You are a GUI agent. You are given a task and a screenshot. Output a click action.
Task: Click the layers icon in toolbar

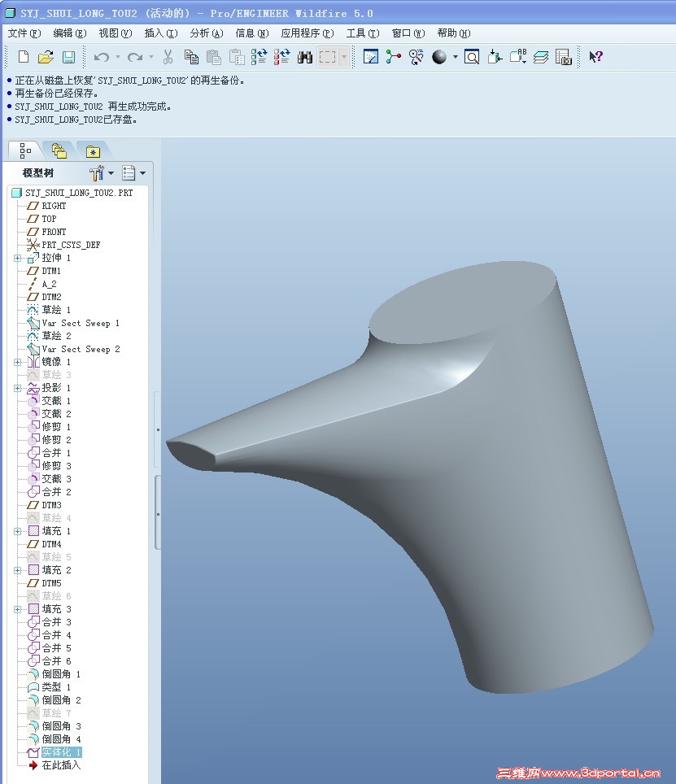pyautogui.click(x=540, y=56)
